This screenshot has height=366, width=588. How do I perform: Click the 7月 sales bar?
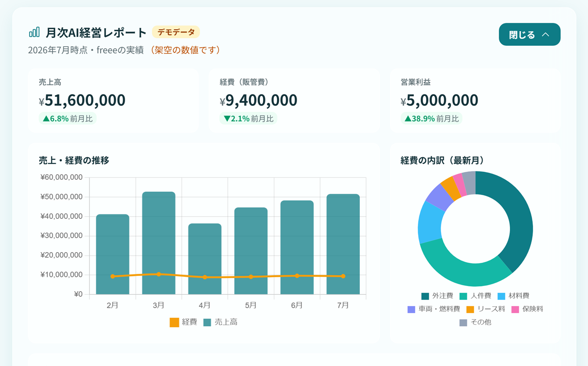[343, 244]
